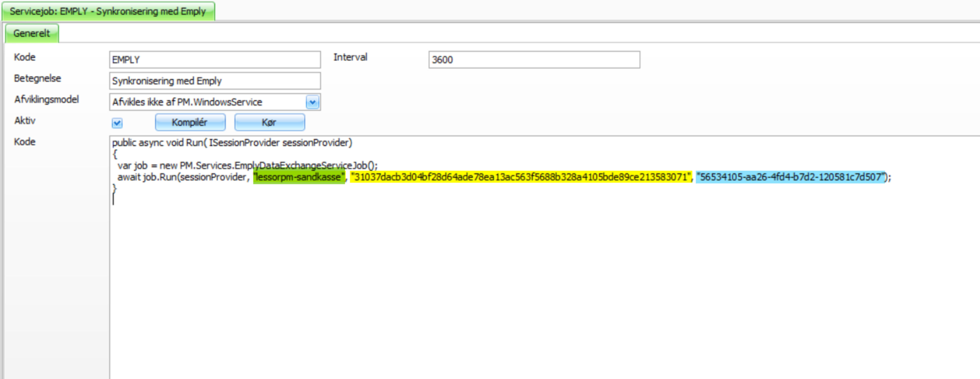Image resolution: width=980 pixels, height=379 pixels.
Task: Click the Kompilér button
Action: point(190,122)
